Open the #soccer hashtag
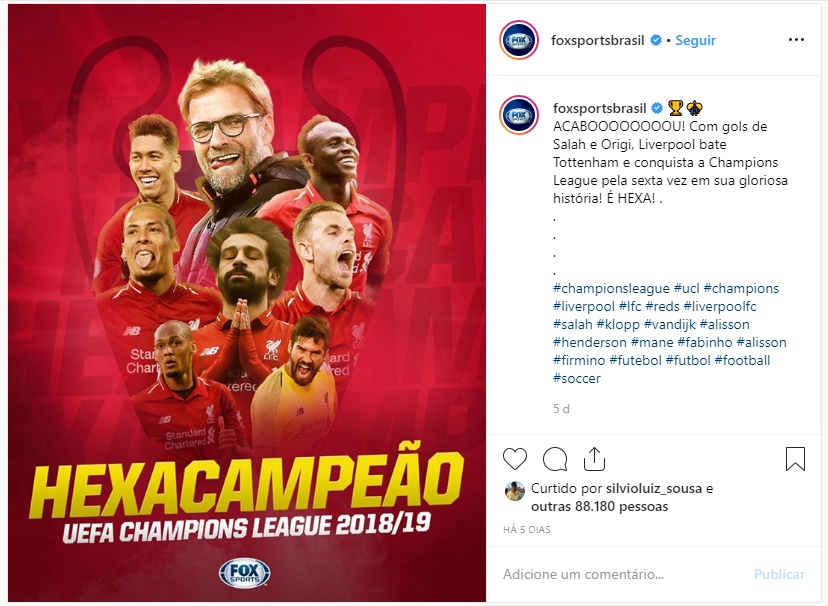Screen dimensions: 828x606 coord(577,378)
